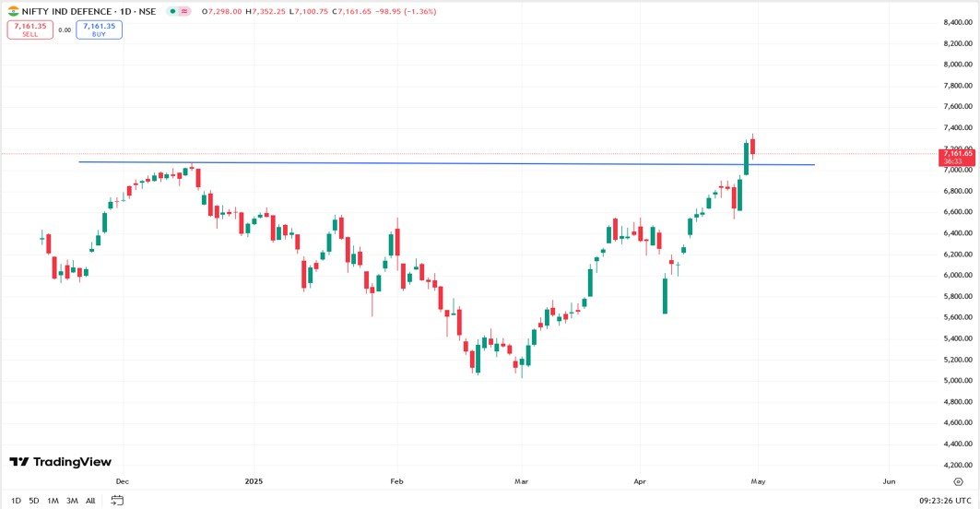
Task: Select the 1D time range
Action: pos(17,501)
